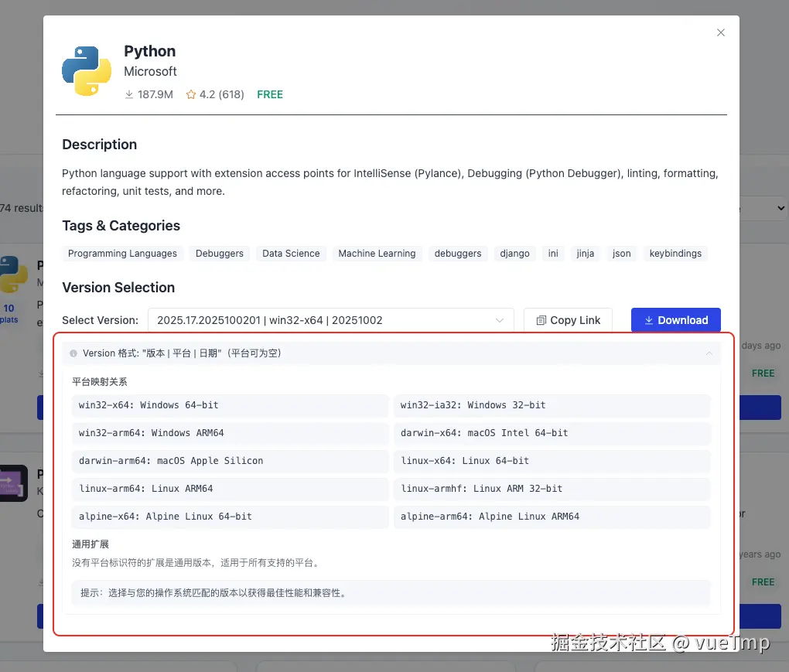Select the Machine Learning tag
The image size is (789, 672).
(377, 254)
